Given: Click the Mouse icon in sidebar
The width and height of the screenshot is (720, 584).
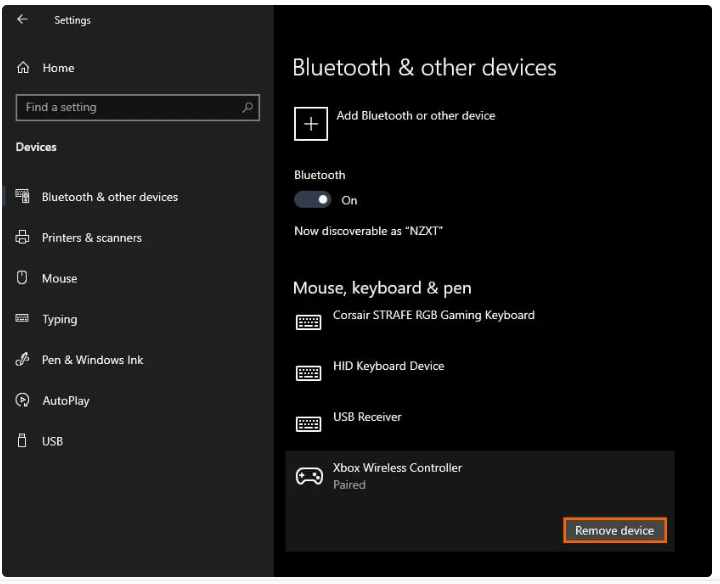Looking at the screenshot, I should tap(22, 278).
